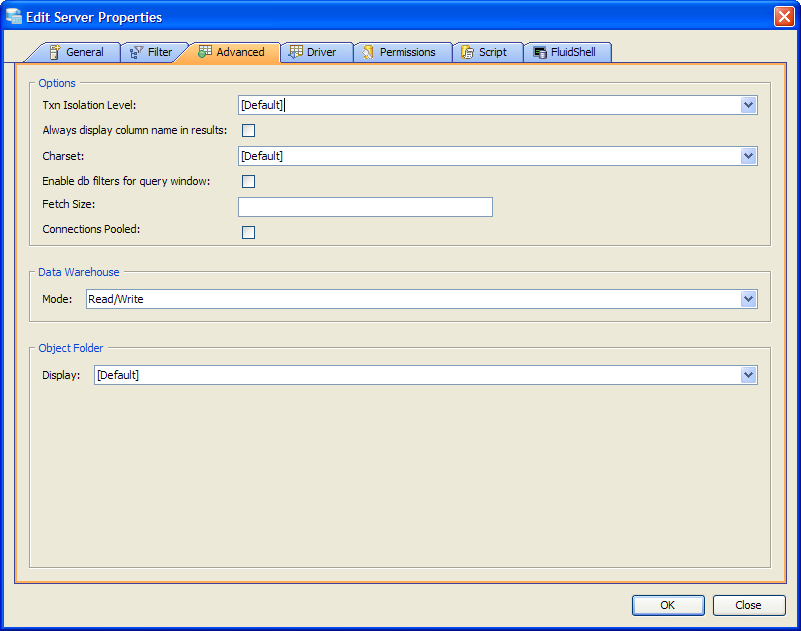Confirm changes with the OK button
Viewport: 801px width, 631px height.
[668, 605]
